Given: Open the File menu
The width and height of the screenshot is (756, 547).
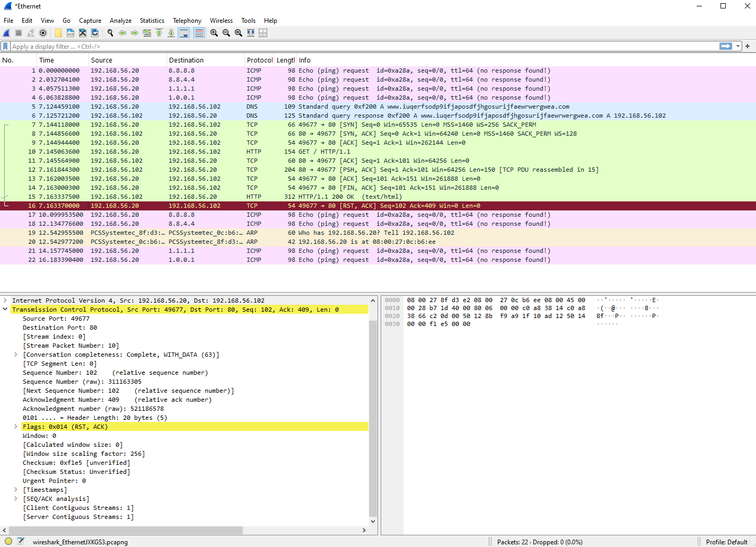Looking at the screenshot, I should (x=8, y=21).
